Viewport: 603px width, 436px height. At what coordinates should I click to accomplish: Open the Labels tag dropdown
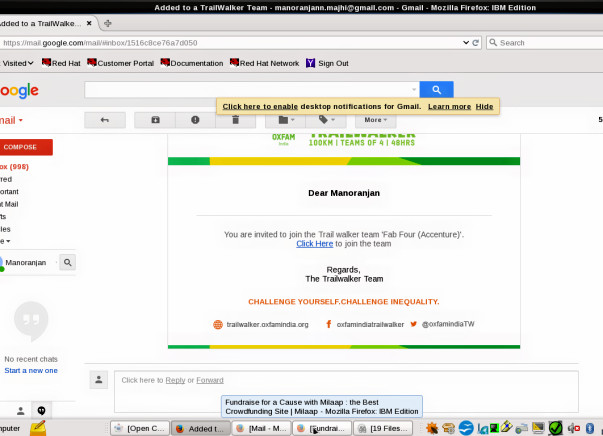click(x=326, y=120)
